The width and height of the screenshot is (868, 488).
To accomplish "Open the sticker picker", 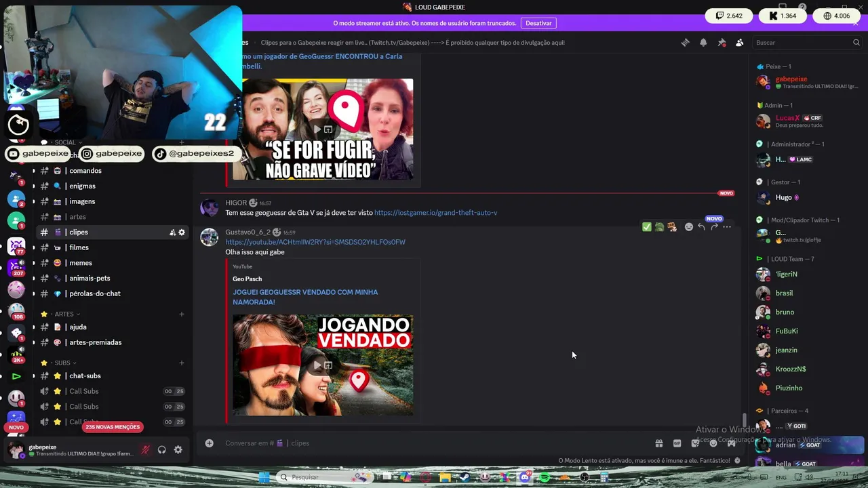I will [695, 443].
